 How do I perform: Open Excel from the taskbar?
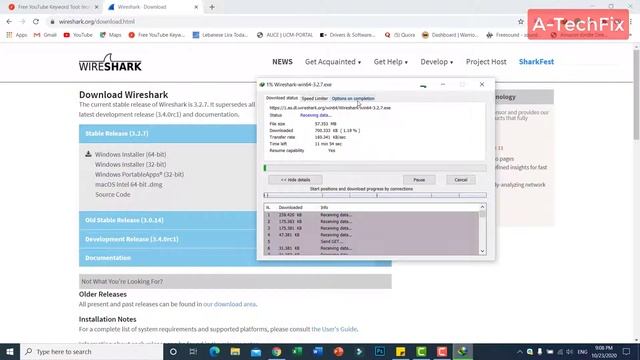[297, 351]
